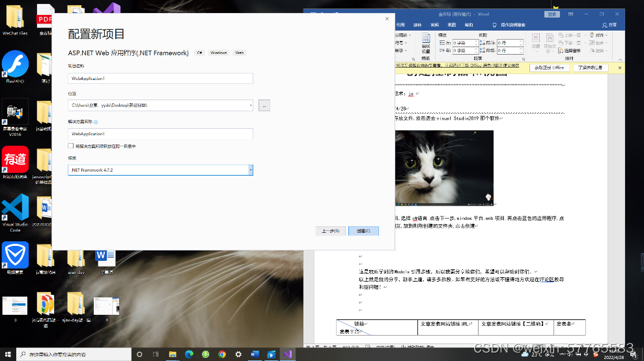Open Paragraph dialog launcher in Word ribbon
The width and height of the screenshot is (644, 361).
pos(524,59)
